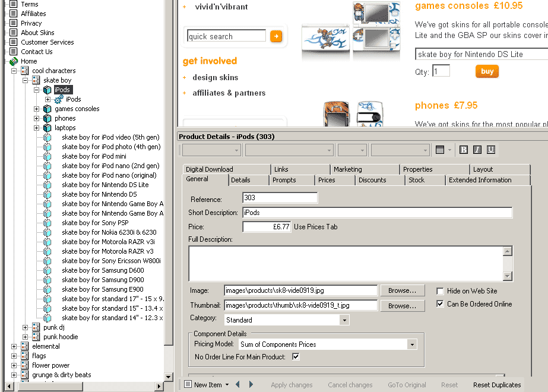Enable Hide on Web Site checkbox
The height and width of the screenshot is (392, 548).
tap(440, 291)
